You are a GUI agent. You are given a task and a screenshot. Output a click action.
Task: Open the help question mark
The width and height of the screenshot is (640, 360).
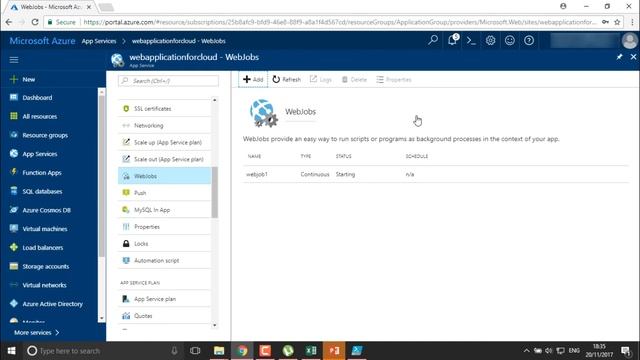529,40
